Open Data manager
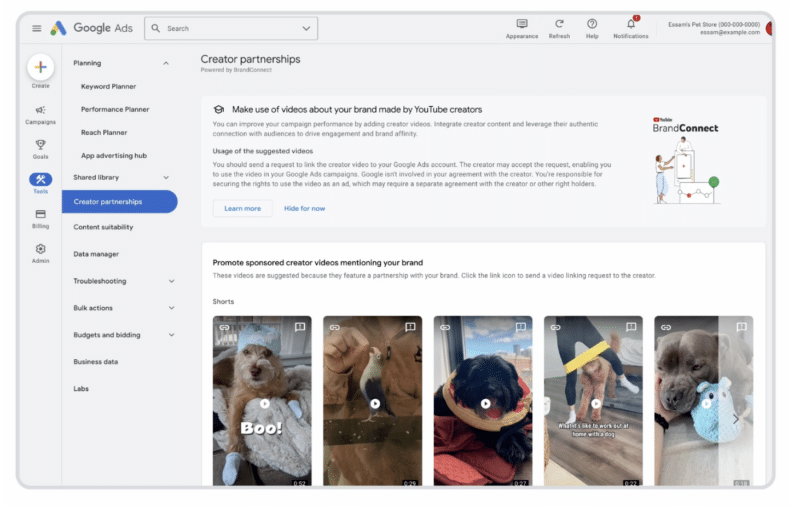The image size is (800, 506). 96,254
